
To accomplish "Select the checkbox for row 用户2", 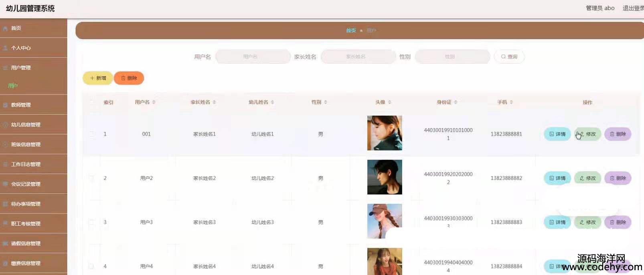I will click(x=91, y=178).
